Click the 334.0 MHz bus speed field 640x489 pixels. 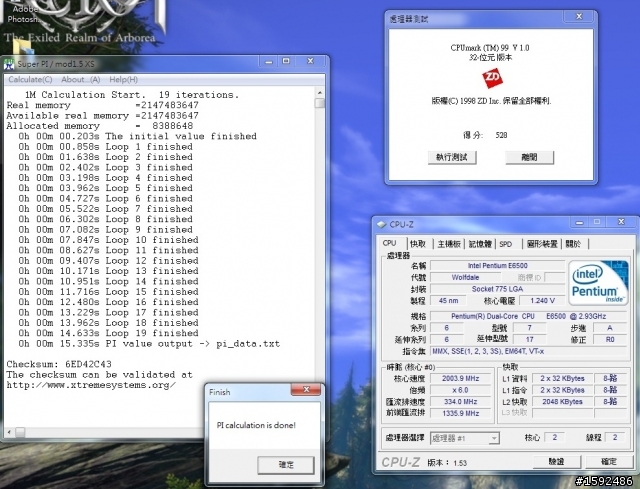point(461,402)
